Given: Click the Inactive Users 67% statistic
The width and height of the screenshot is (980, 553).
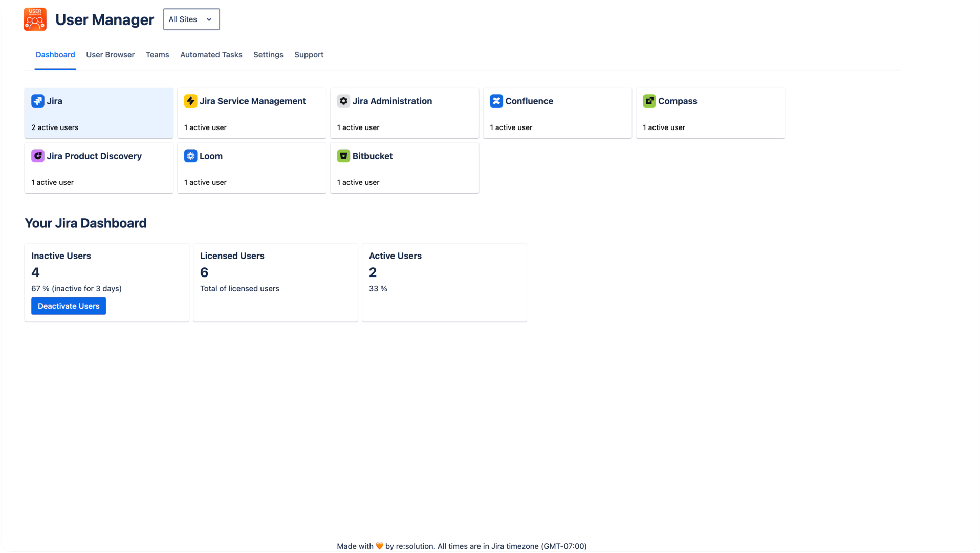Looking at the screenshot, I should 76,288.
